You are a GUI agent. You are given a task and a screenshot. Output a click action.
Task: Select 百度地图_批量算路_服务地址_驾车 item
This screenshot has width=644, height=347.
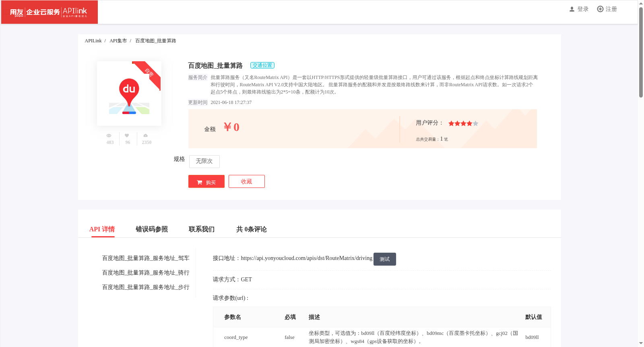[146, 258]
